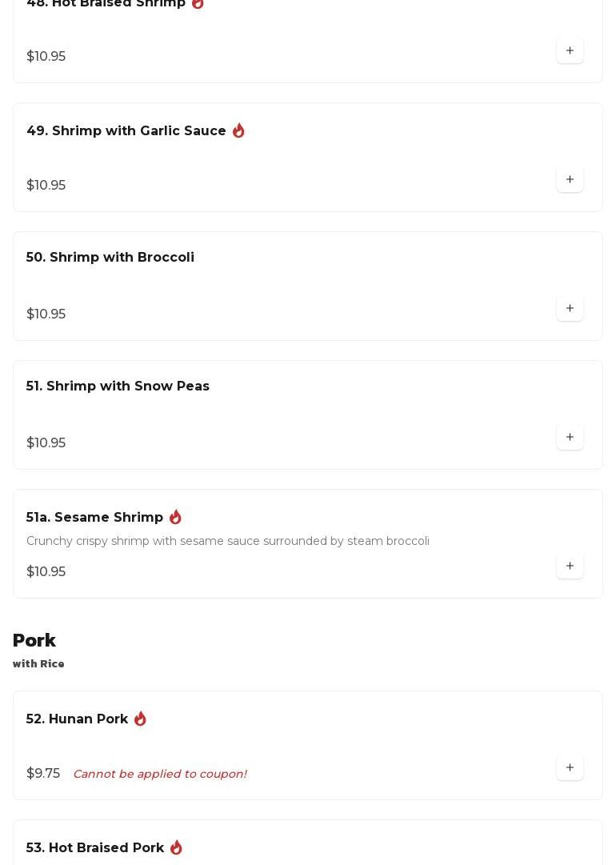Viewport: 616px width, 865px height.
Task: Click flame icon next to Hot Braised Pork
Action: [x=176, y=847]
